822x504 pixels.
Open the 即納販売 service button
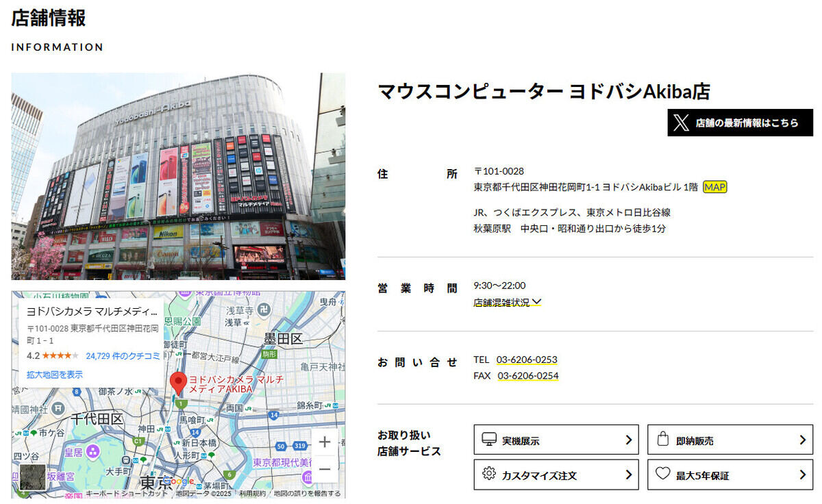coord(730,440)
